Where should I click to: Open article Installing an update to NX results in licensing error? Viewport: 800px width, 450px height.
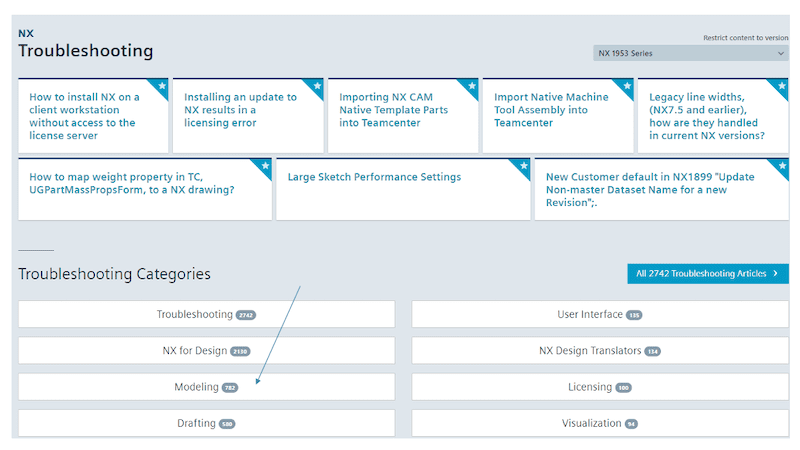coord(248,116)
